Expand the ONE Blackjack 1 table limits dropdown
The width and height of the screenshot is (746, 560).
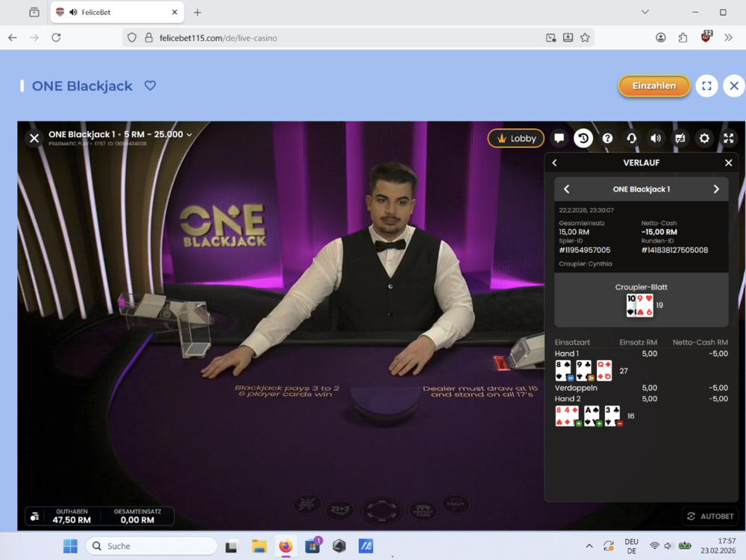click(x=189, y=135)
